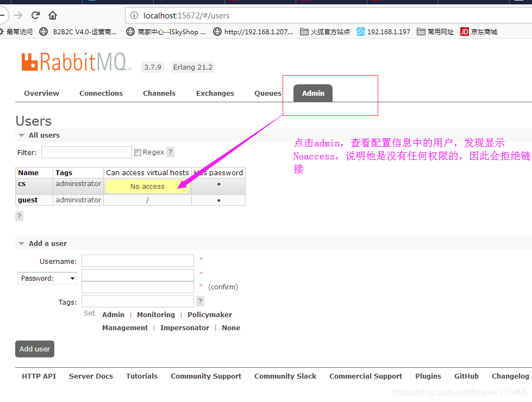Set tag to None
The height and width of the screenshot is (402, 532).
pyautogui.click(x=231, y=328)
